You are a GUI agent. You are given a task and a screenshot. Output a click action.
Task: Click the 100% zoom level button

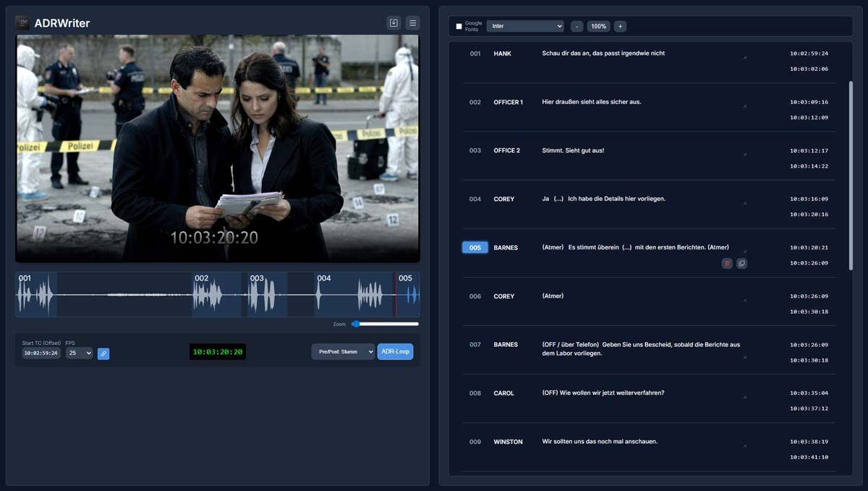click(598, 26)
